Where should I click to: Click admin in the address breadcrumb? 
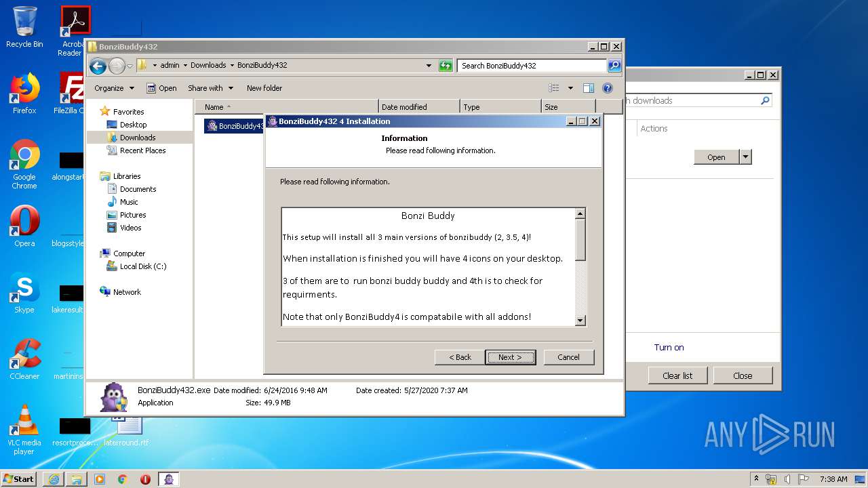(170, 66)
